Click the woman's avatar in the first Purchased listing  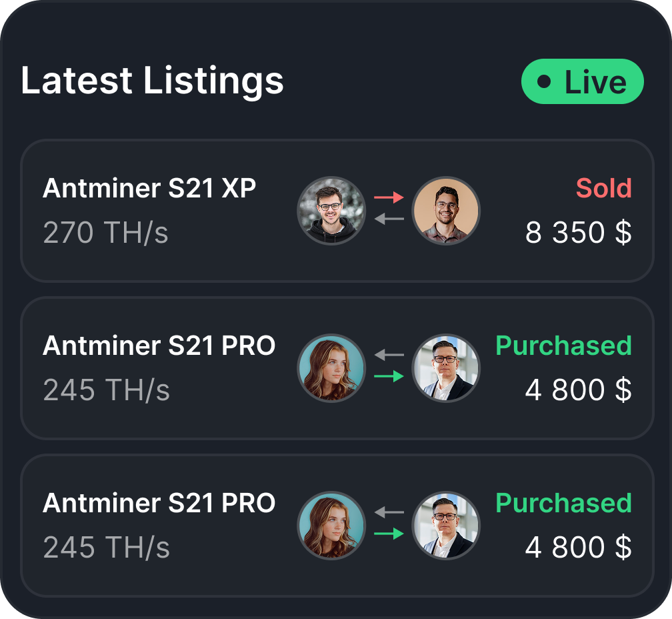pyautogui.click(x=331, y=368)
